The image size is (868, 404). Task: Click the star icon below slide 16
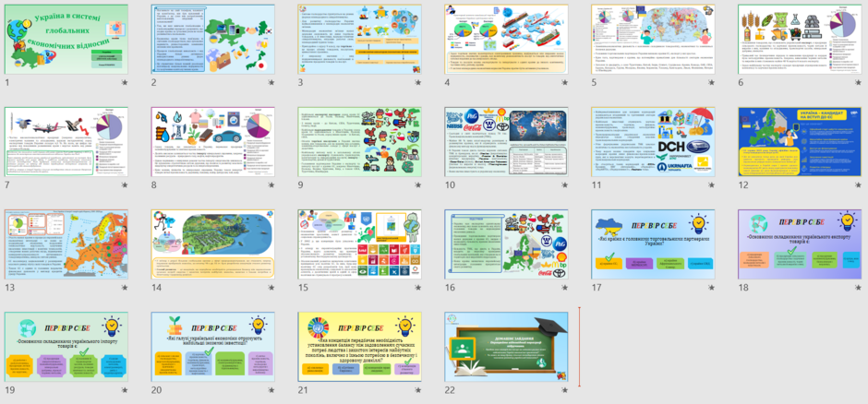(x=564, y=288)
